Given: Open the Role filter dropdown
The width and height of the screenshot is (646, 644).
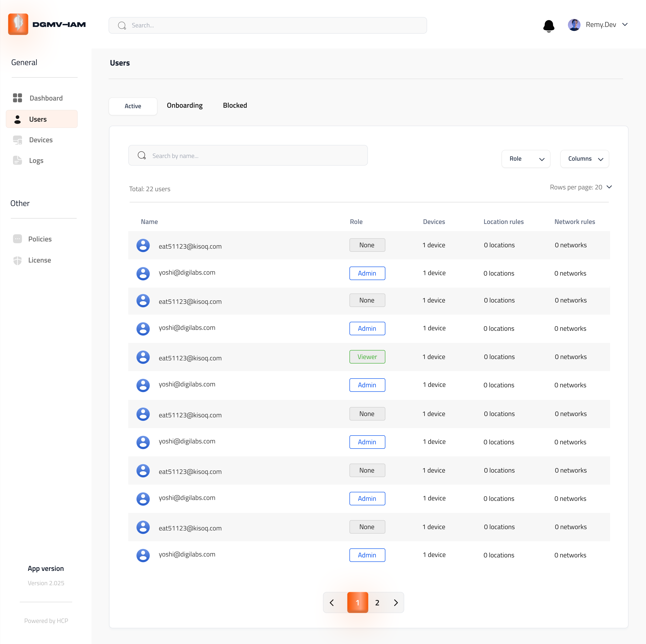Looking at the screenshot, I should tap(526, 159).
